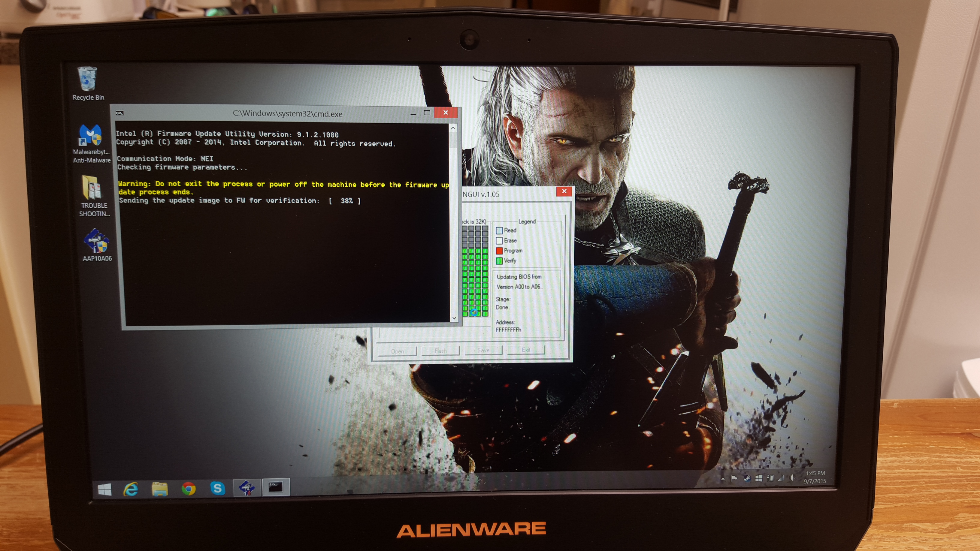Show hidden tray icons arrow
Screen dimensions: 980x551
coord(722,479)
